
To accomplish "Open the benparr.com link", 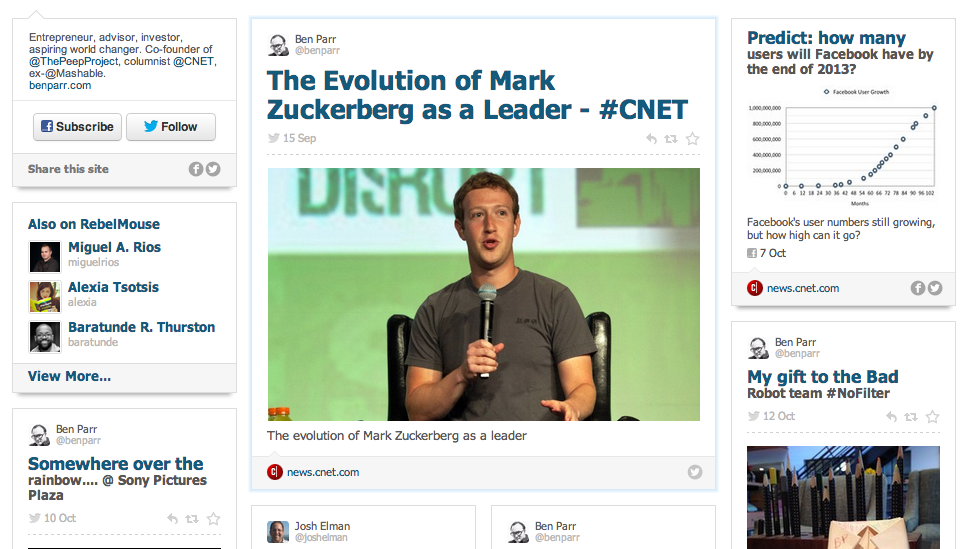I will pyautogui.click(x=59, y=86).
